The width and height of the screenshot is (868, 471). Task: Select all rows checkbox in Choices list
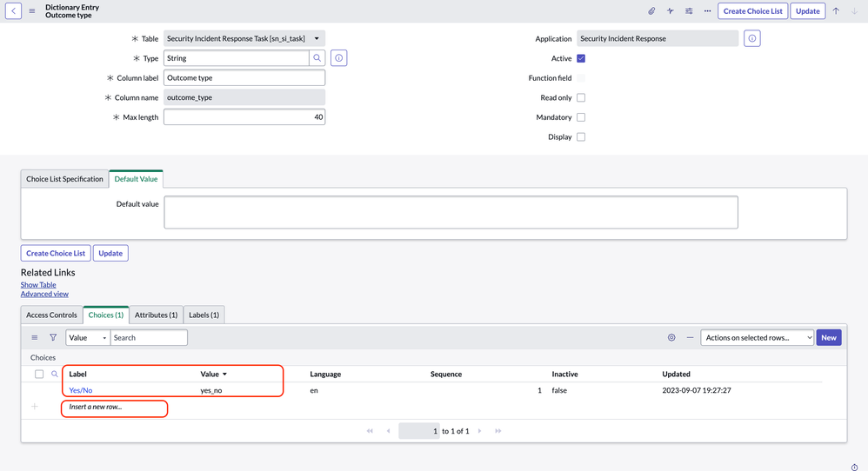pyautogui.click(x=39, y=375)
